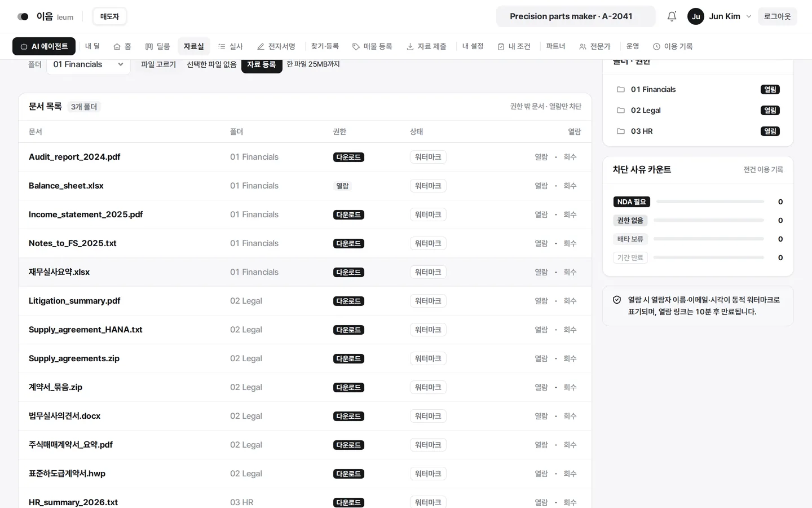Screen dimensions: 812x508
Task: Switch to the 내 딜 tab
Action: tap(92, 46)
